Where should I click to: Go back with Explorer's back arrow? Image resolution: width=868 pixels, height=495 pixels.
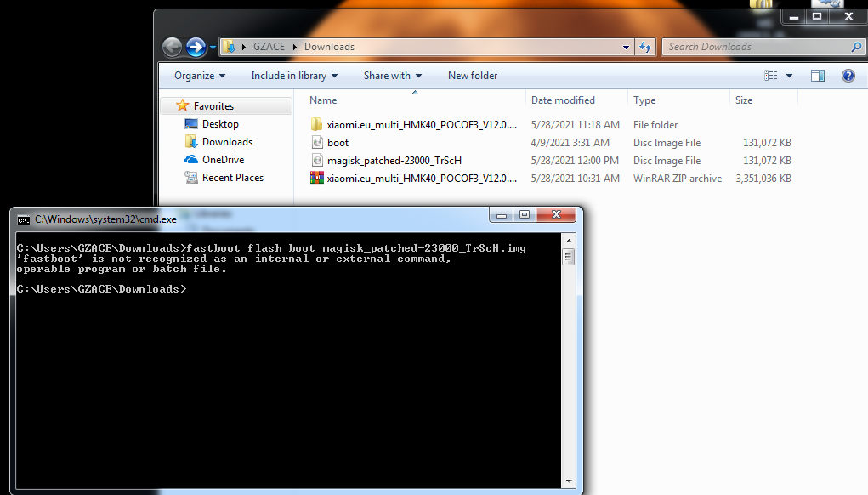(x=173, y=47)
